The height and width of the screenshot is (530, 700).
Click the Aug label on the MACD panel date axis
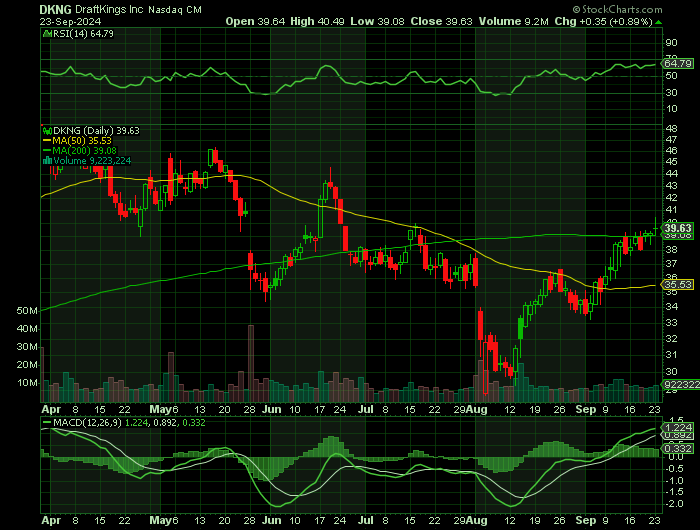(477, 521)
